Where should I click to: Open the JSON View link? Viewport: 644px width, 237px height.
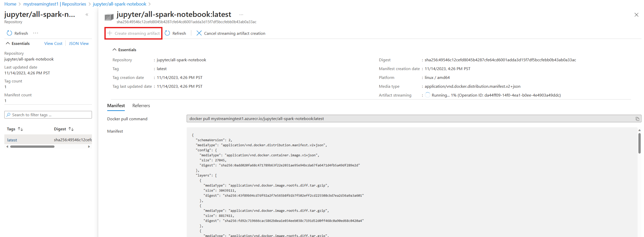79,43
